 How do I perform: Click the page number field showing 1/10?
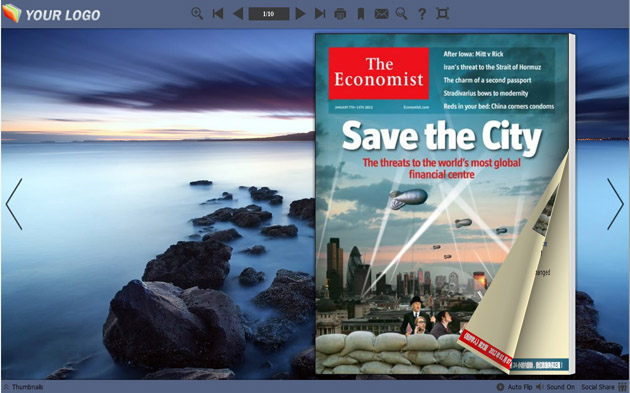coord(269,14)
